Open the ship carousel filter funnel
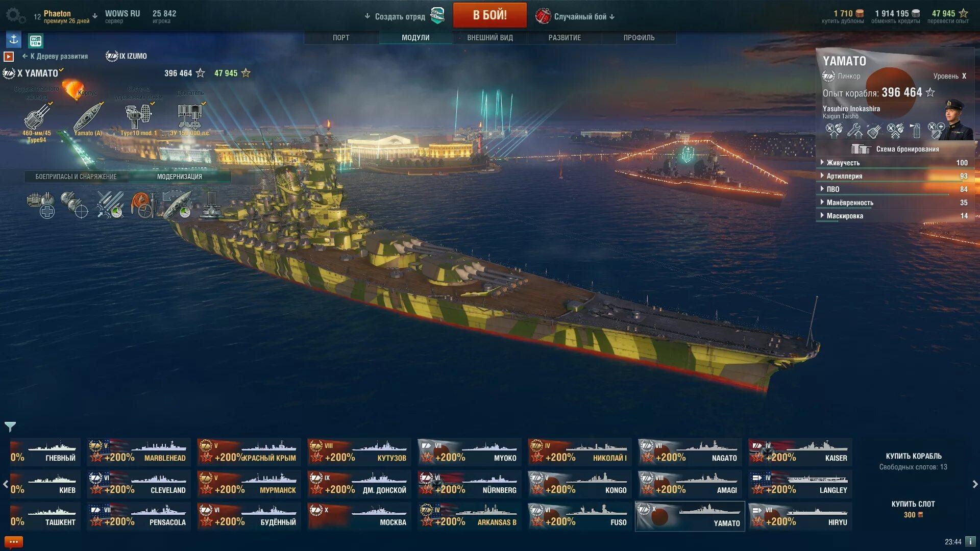Image resolution: width=980 pixels, height=551 pixels. click(x=10, y=427)
